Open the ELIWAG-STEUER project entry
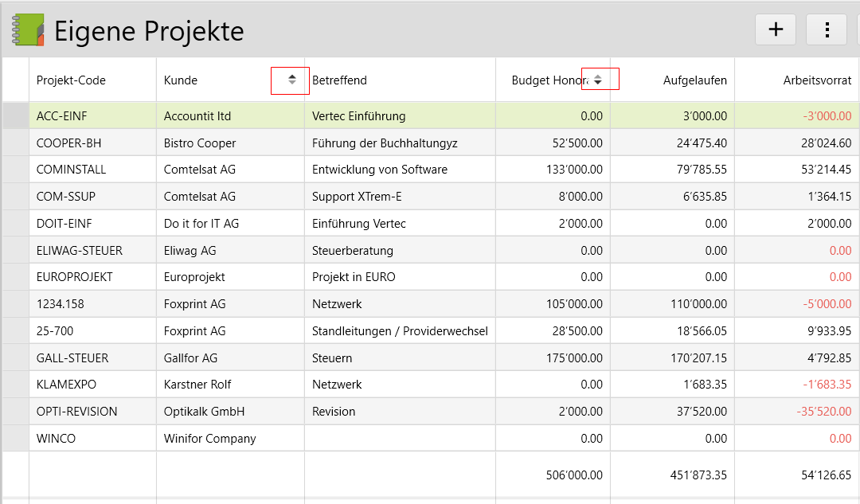Viewport: 860px width, 504px height. coord(80,251)
